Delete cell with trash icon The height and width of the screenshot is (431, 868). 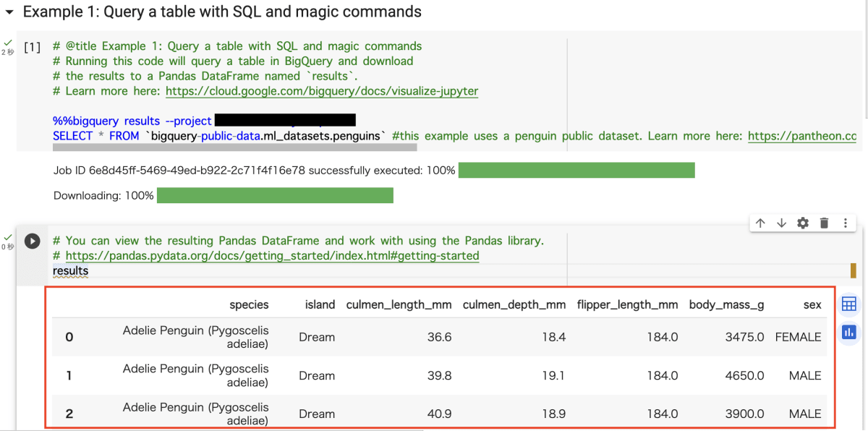coord(824,223)
